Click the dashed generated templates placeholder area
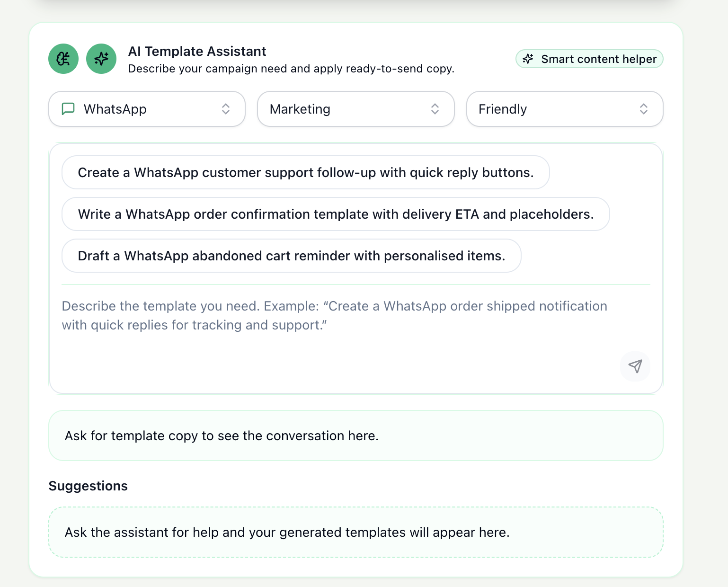This screenshot has height=587, width=728. click(355, 532)
